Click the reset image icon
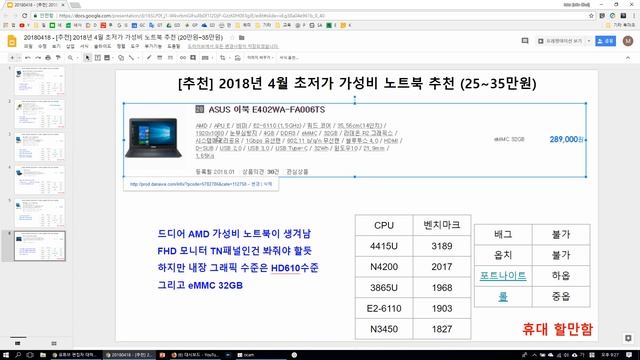The height and width of the screenshot is (360, 640). [237, 58]
